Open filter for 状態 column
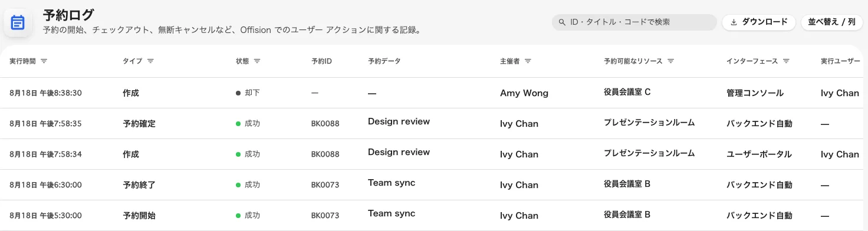Screen dimensions: 868x231 pos(257,61)
